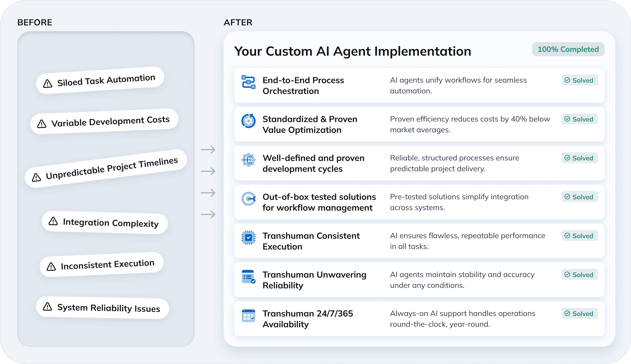Click the Solved badge for 24/7/365 Availability

(x=580, y=314)
